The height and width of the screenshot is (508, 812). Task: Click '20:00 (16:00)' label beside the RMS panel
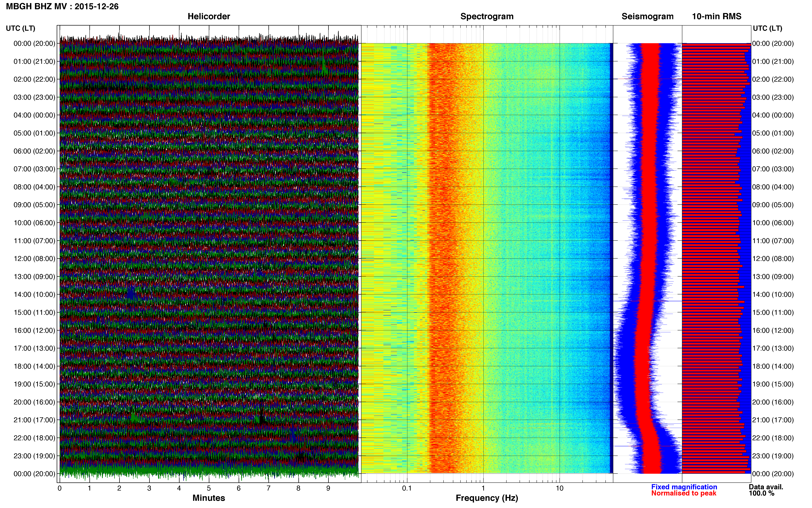[773, 402]
